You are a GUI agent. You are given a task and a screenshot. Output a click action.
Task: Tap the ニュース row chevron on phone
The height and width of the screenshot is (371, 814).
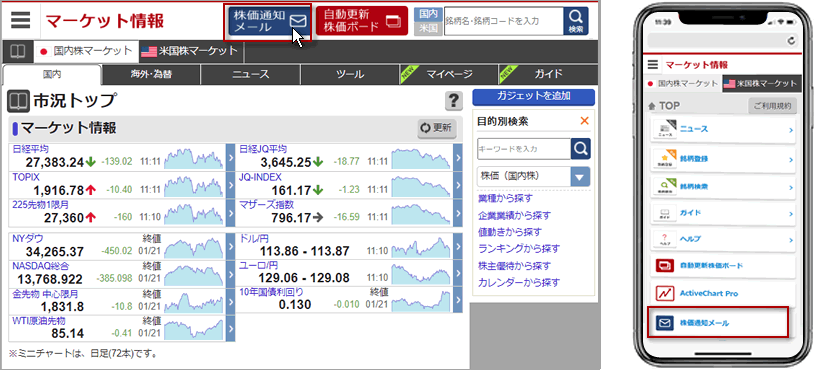(x=791, y=130)
